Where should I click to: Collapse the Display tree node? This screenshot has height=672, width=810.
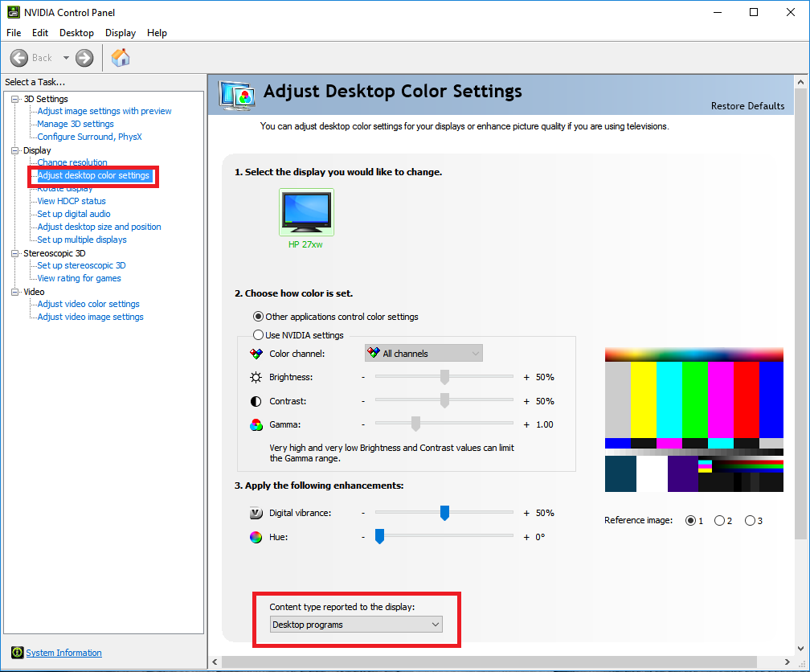click(15, 150)
